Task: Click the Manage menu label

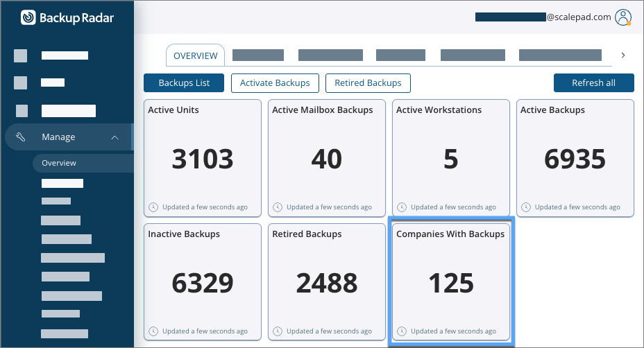Action: 58,137
